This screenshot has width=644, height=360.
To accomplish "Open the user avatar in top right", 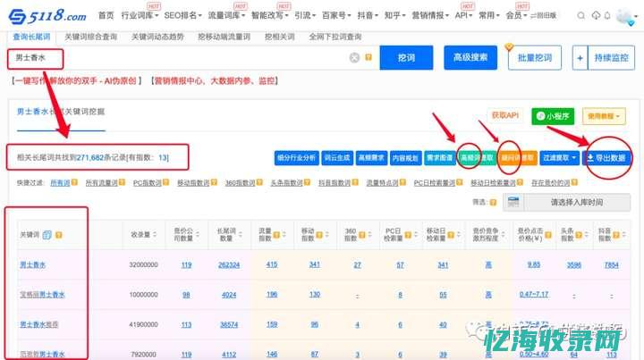I will tap(624, 16).
